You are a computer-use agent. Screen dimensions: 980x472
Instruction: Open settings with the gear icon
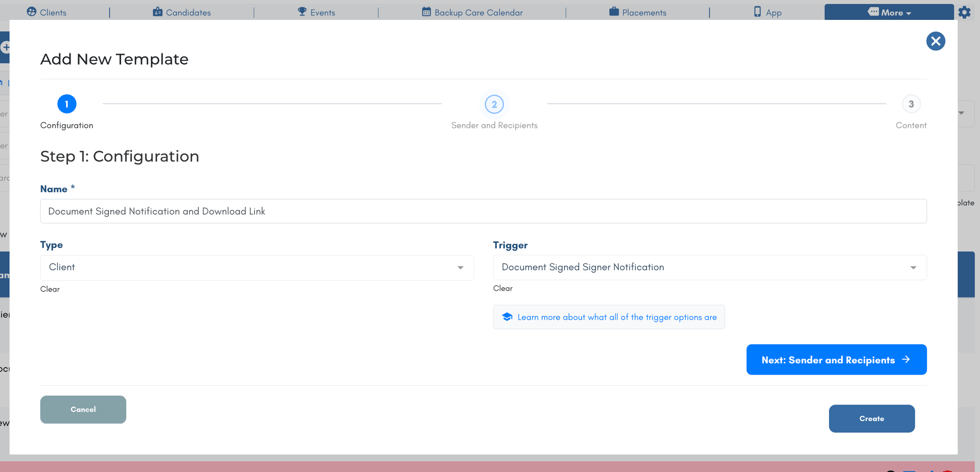tap(964, 12)
